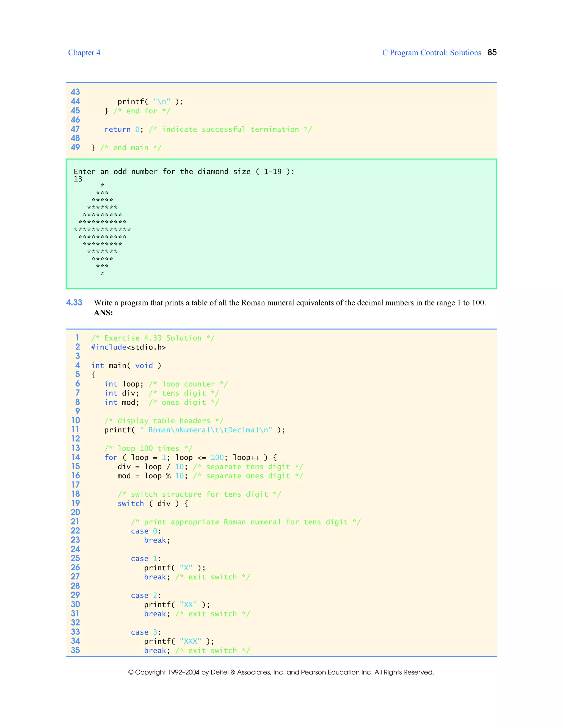
Task: Click the 'return 0;' statement on line 47
Action: [124, 129]
